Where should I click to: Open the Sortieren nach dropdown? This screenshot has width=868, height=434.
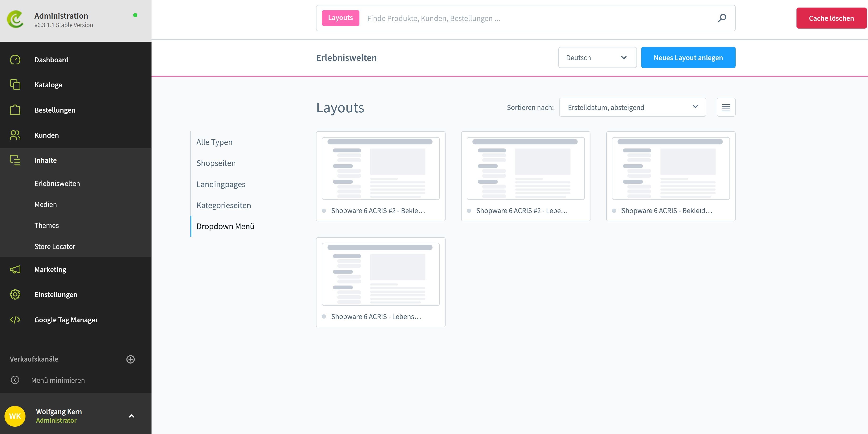(632, 107)
